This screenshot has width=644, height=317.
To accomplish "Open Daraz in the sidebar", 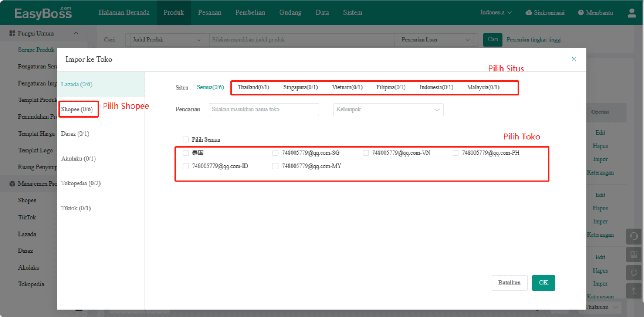I will coord(26,251).
